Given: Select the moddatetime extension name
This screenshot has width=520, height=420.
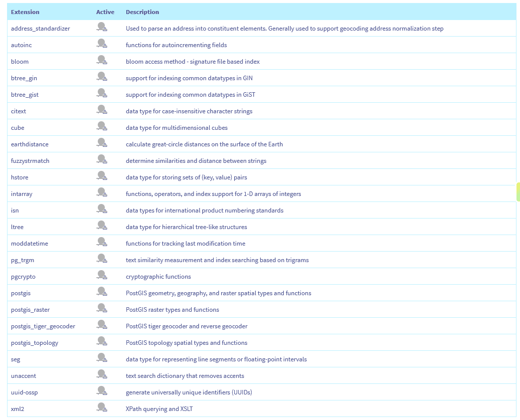Looking at the screenshot, I should click(30, 243).
